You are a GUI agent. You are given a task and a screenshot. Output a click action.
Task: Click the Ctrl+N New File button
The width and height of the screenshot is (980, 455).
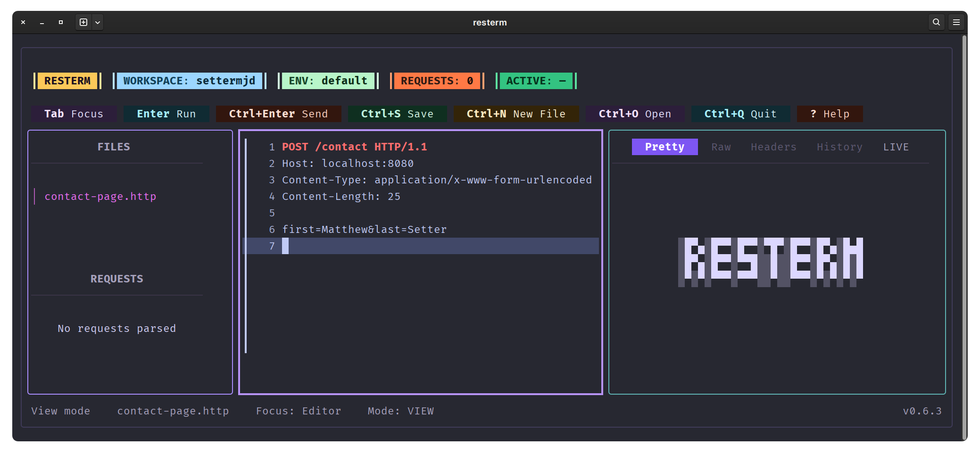(x=516, y=114)
